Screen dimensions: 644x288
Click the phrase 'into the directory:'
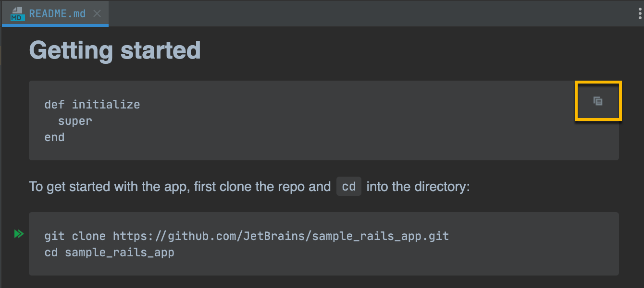[x=418, y=186]
